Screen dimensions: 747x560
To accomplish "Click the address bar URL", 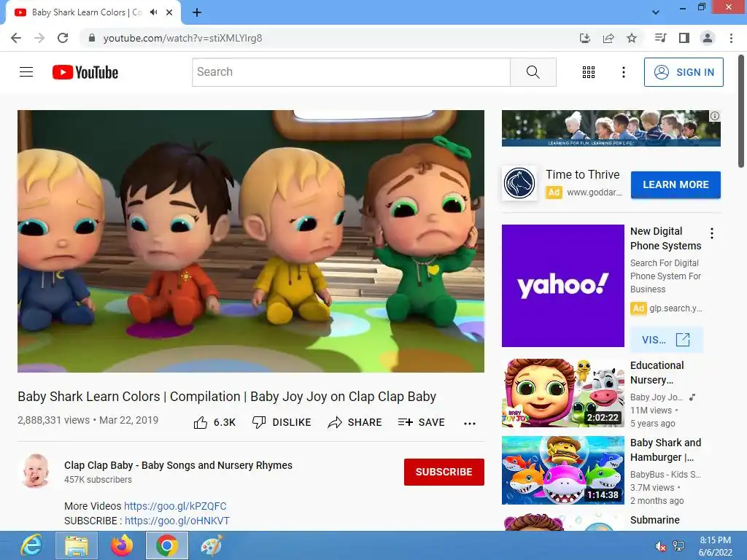I will [182, 38].
